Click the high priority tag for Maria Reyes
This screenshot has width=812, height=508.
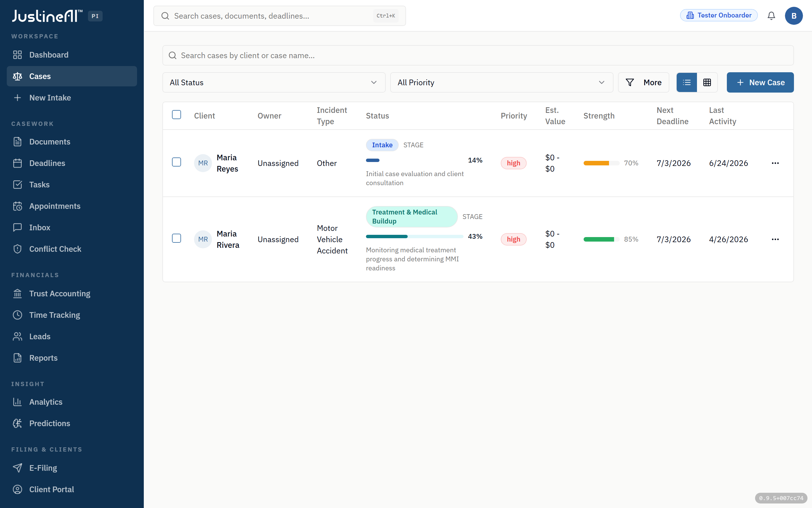pos(513,163)
